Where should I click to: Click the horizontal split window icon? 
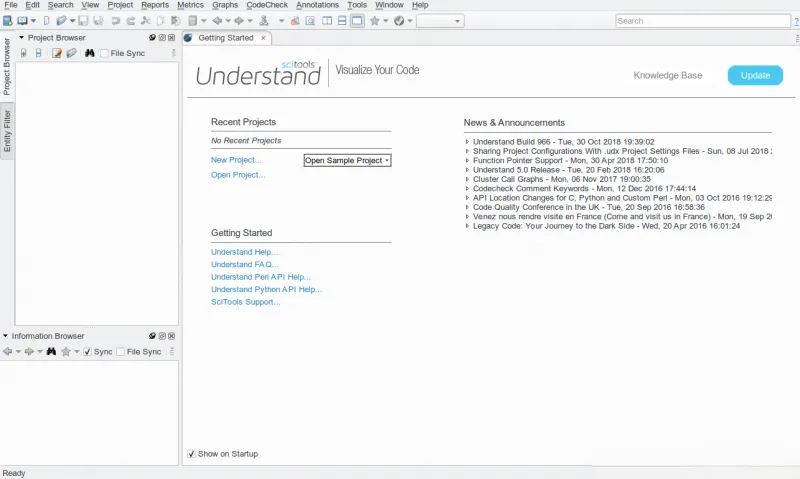[x=342, y=21]
